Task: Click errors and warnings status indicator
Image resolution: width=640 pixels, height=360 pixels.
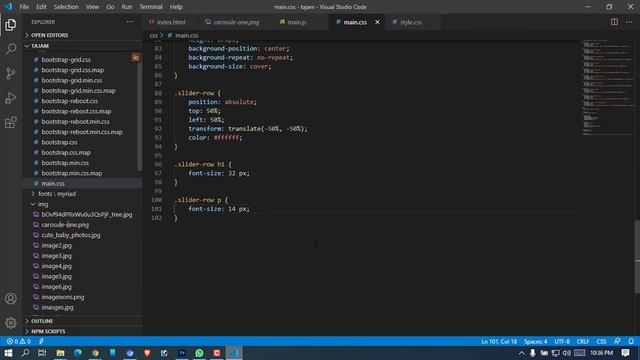Action: 19,341
